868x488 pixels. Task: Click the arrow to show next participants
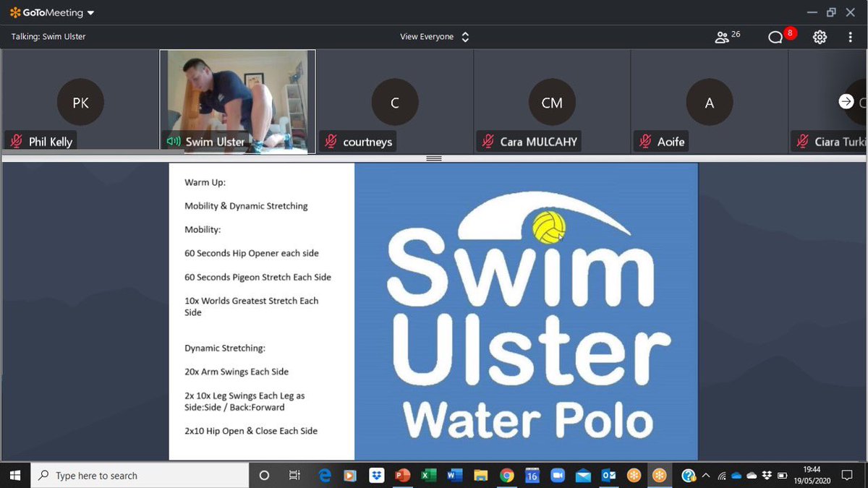[x=846, y=102]
